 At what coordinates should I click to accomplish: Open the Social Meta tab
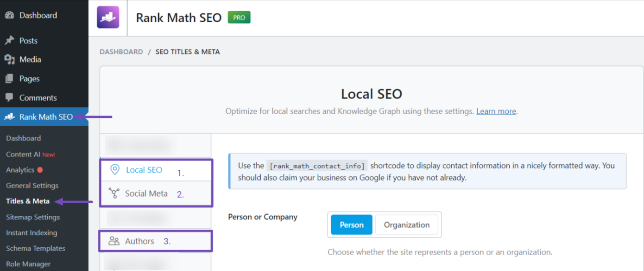(x=156, y=194)
